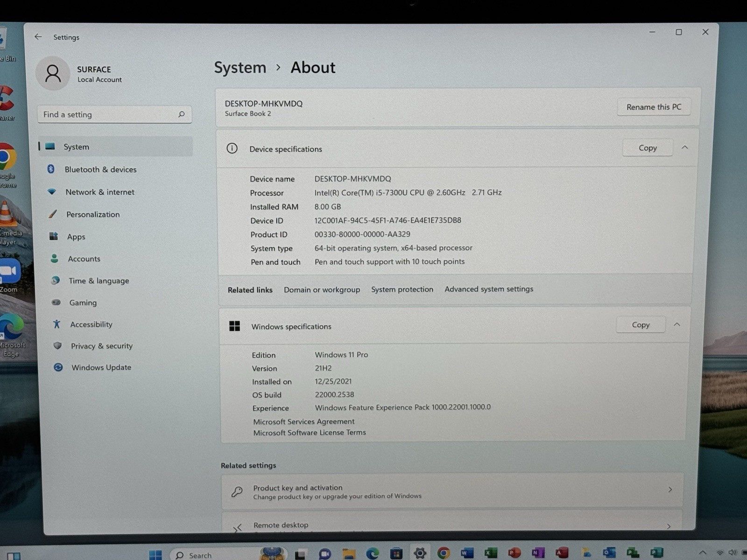Open Network & internet settings
The image size is (747, 560).
[99, 192]
